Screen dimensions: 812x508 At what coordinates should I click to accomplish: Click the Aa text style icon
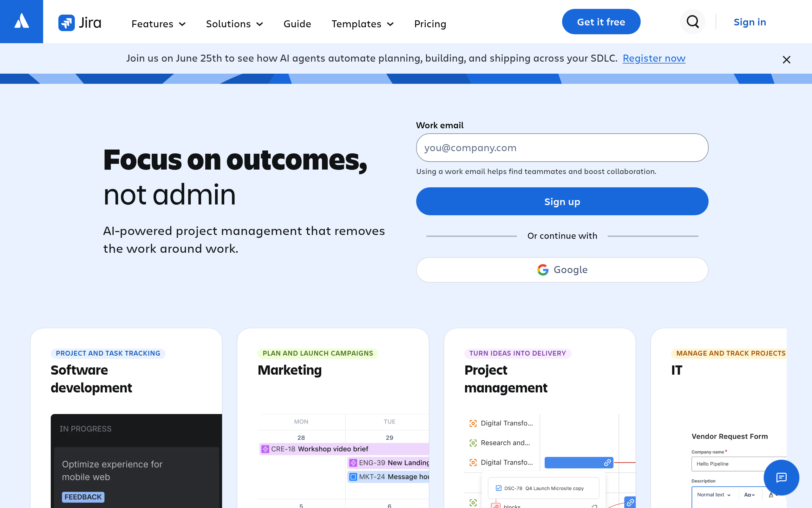tap(749, 495)
